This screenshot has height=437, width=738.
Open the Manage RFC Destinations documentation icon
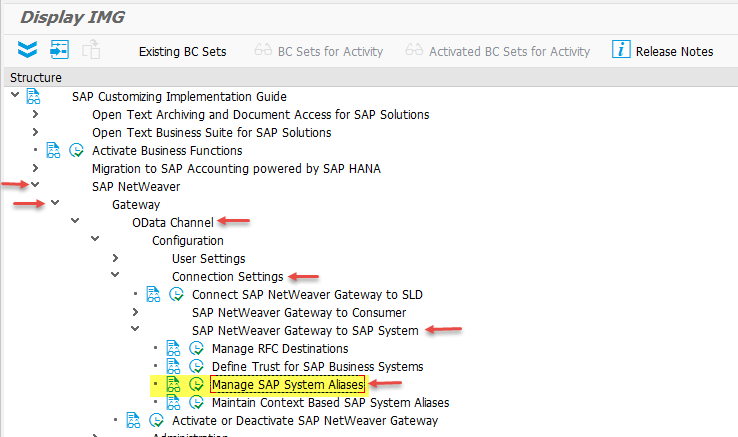(173, 348)
